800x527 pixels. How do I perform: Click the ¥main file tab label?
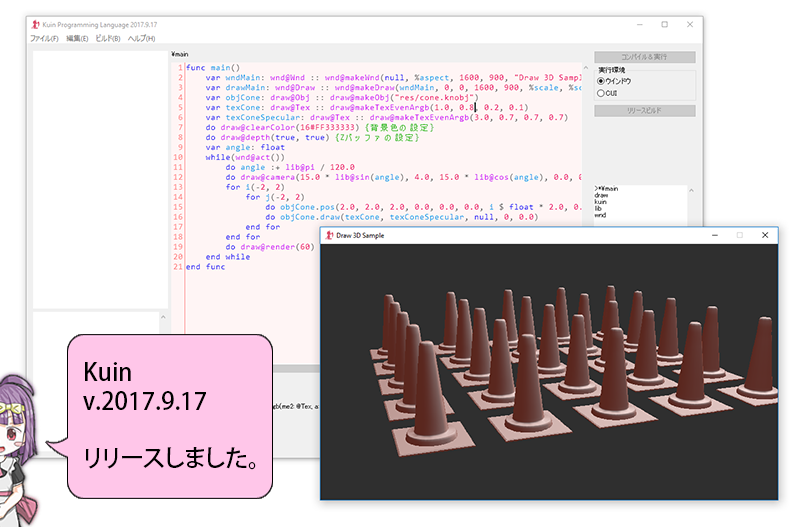(x=180, y=54)
